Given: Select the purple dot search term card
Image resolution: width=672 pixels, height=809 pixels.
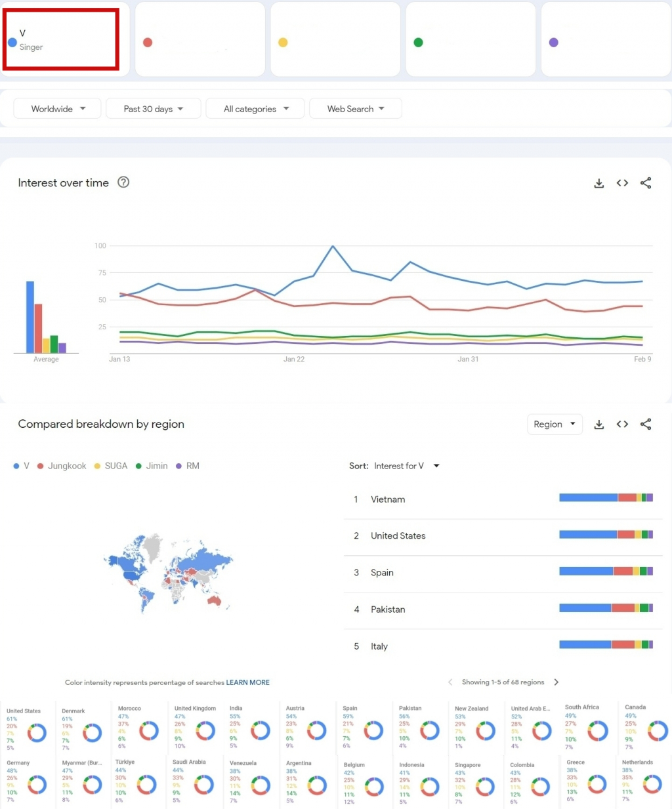Looking at the screenshot, I should point(606,39).
